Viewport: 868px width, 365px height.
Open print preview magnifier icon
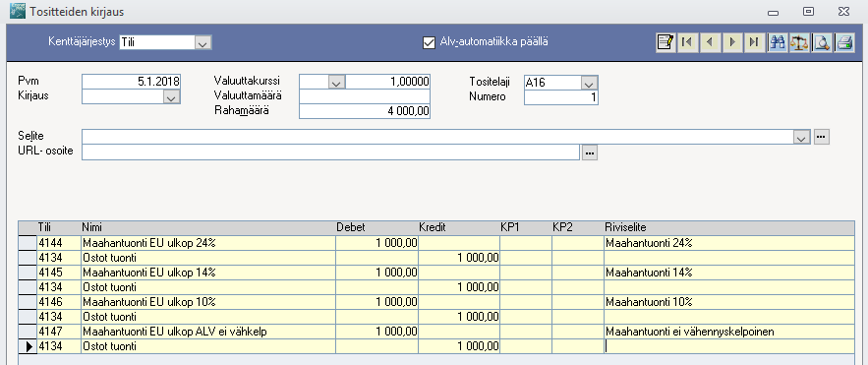pos(823,42)
